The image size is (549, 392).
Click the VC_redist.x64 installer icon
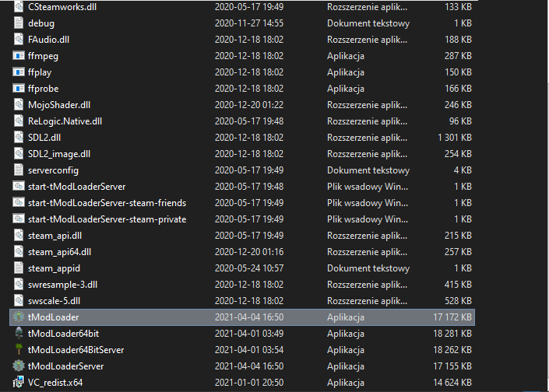[x=19, y=383]
